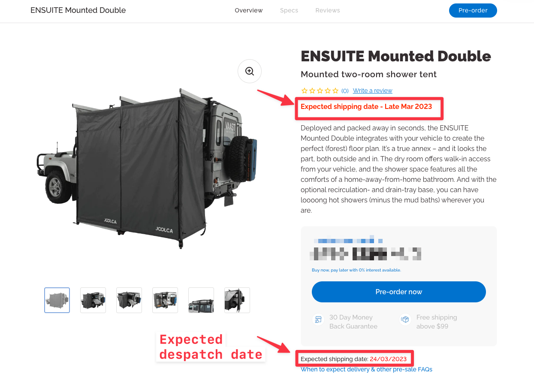Click the 30 Day Money Back Guarantee icon
The height and width of the screenshot is (392, 534).
tap(318, 320)
